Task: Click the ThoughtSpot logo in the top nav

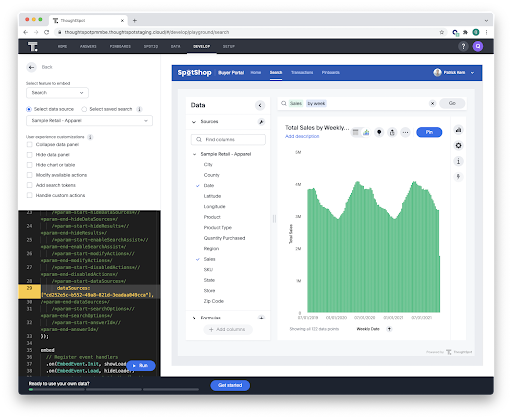Action: 33,46
